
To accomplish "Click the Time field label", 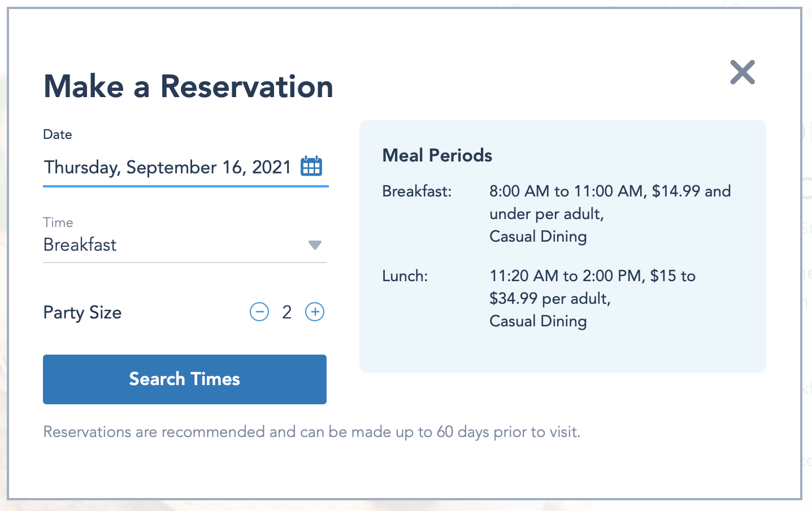I will pyautogui.click(x=58, y=222).
